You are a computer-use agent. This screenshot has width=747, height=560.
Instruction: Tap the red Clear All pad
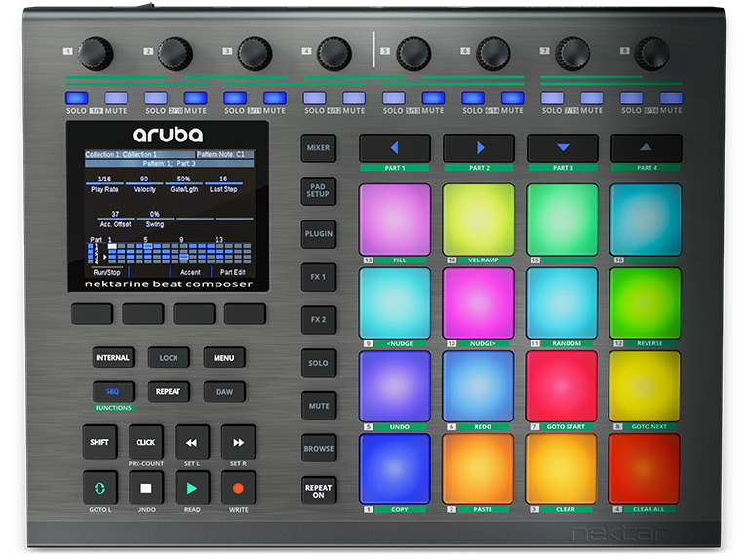click(x=645, y=468)
